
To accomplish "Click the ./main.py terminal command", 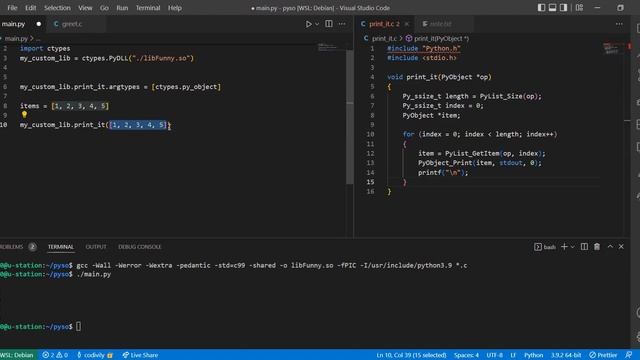I will tap(93, 274).
